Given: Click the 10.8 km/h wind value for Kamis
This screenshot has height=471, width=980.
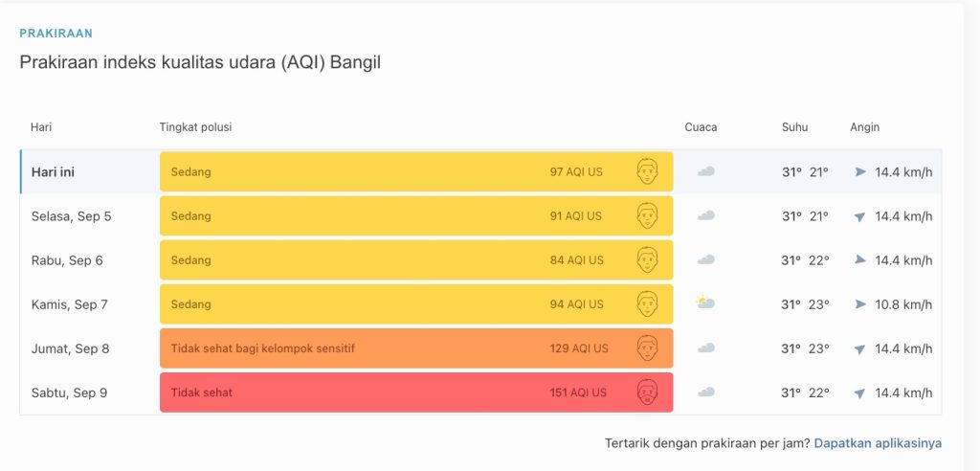Looking at the screenshot, I should click(x=903, y=304).
